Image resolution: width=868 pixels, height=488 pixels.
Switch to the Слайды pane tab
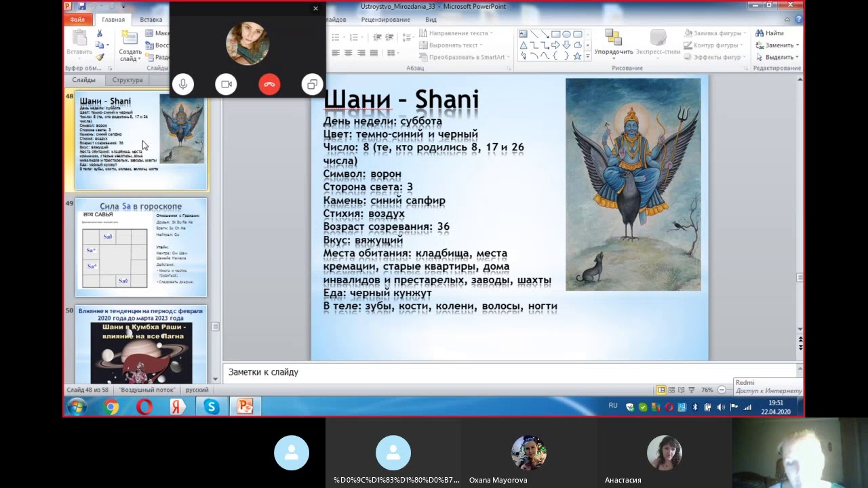pyautogui.click(x=84, y=80)
